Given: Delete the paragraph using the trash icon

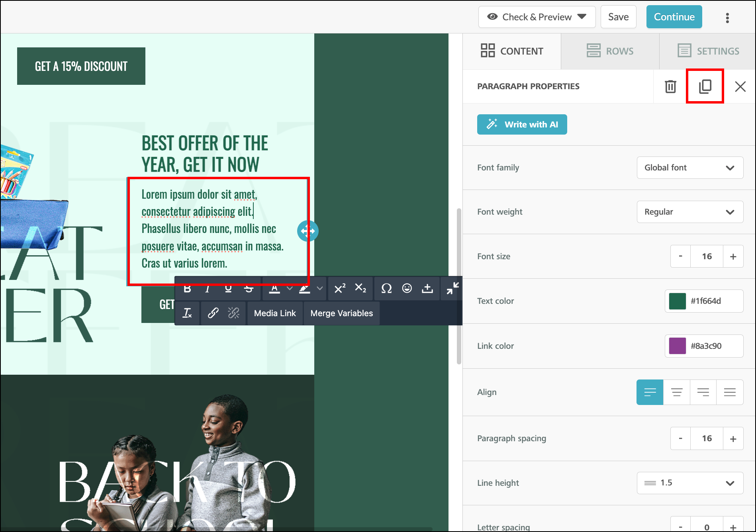Looking at the screenshot, I should point(670,86).
